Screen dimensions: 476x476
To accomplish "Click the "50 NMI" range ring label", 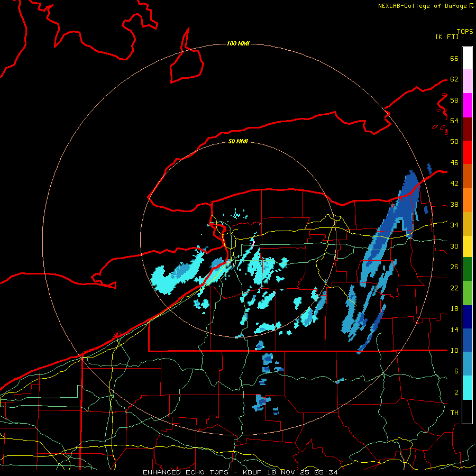I will coord(238,141).
